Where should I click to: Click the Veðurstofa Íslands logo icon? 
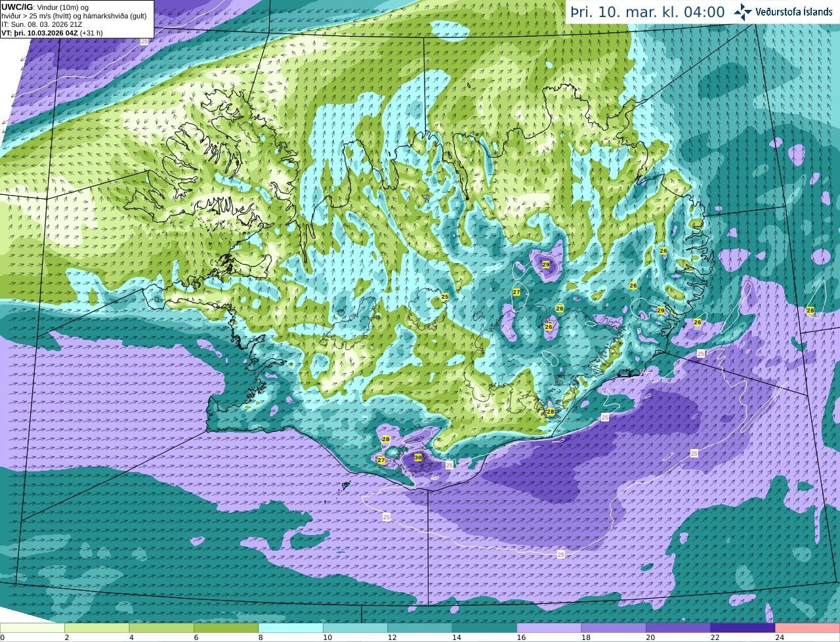point(743,12)
